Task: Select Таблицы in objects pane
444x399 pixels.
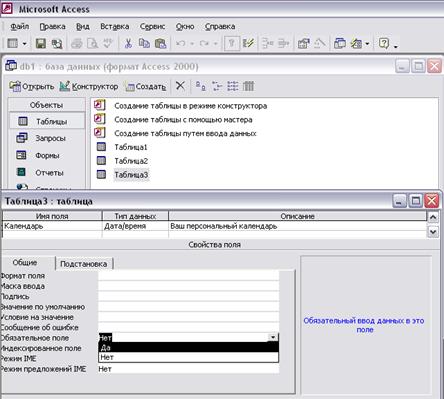Action: (x=47, y=122)
